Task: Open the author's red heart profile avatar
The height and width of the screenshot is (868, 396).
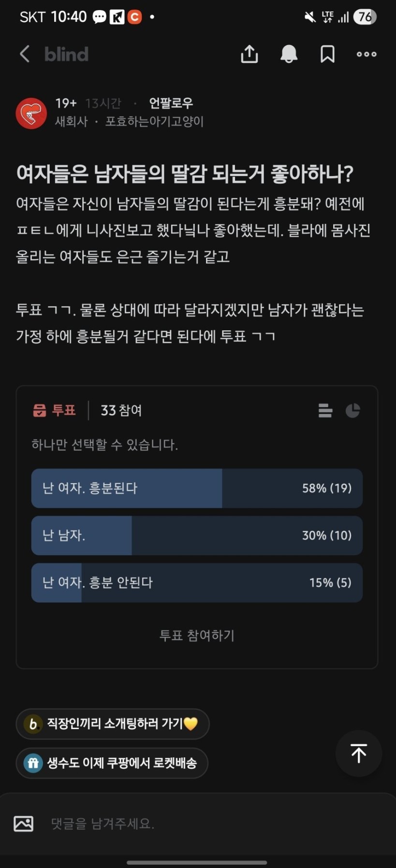Action: (x=31, y=113)
